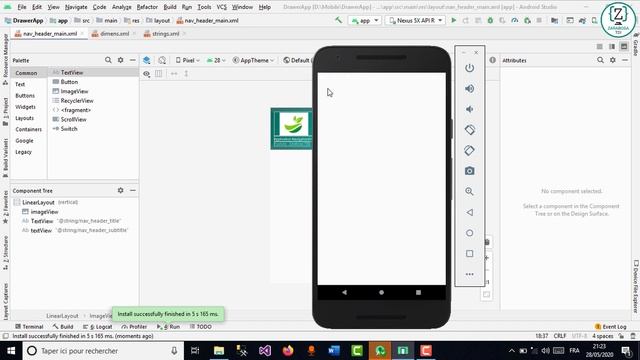This screenshot has height=360, width=640.
Task: Select the Containers palette category
Action: (29, 129)
